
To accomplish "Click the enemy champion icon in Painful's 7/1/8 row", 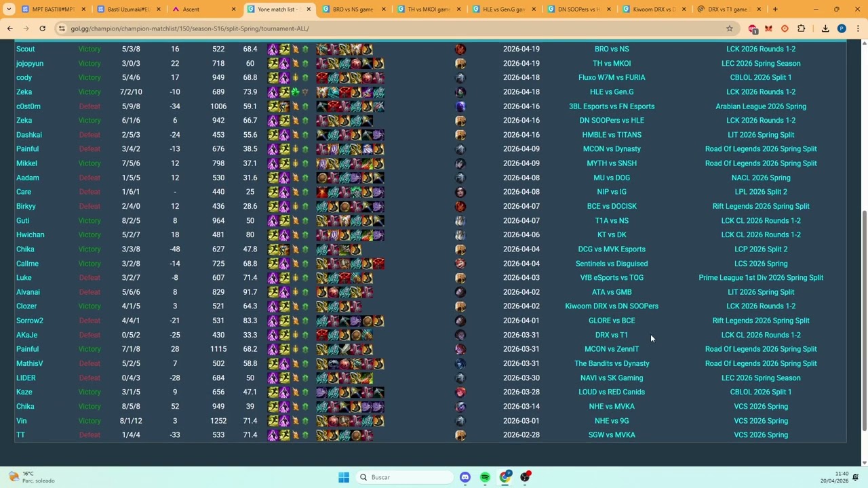I will [460, 349].
